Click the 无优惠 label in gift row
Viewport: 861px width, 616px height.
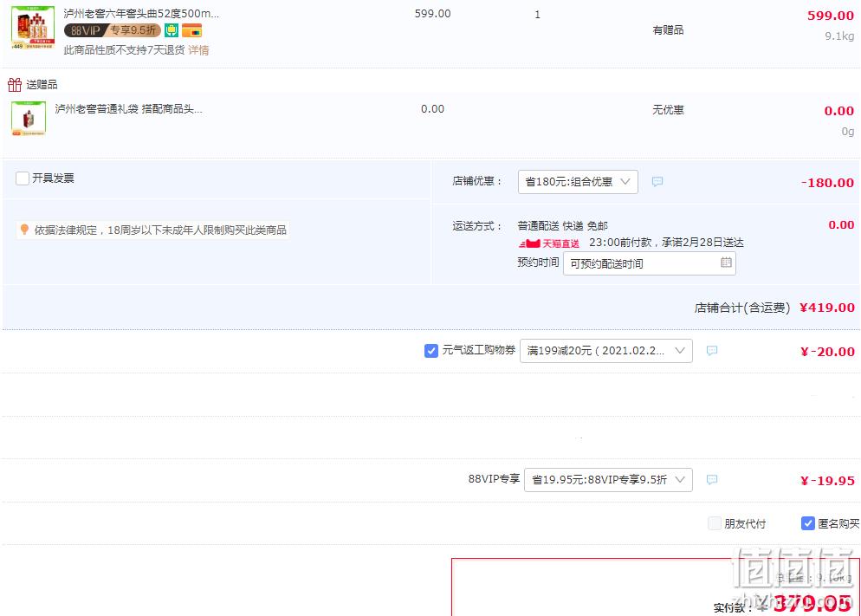click(x=668, y=110)
